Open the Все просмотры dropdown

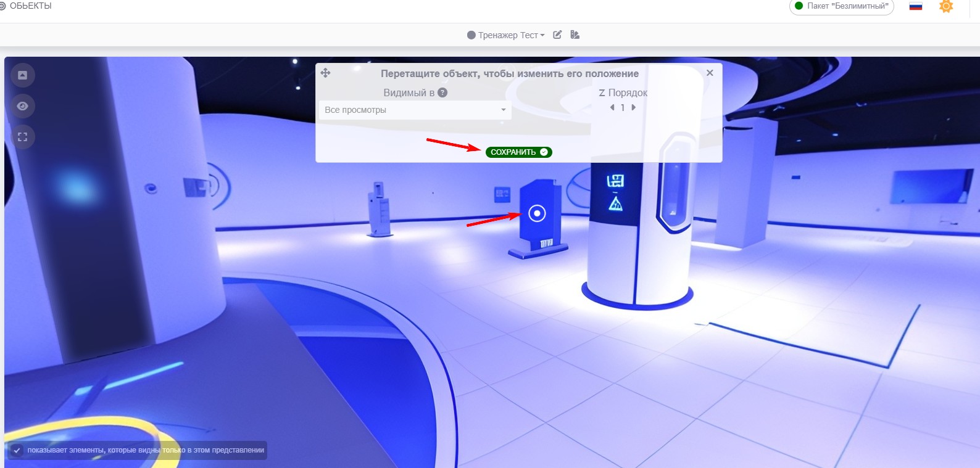coord(415,110)
